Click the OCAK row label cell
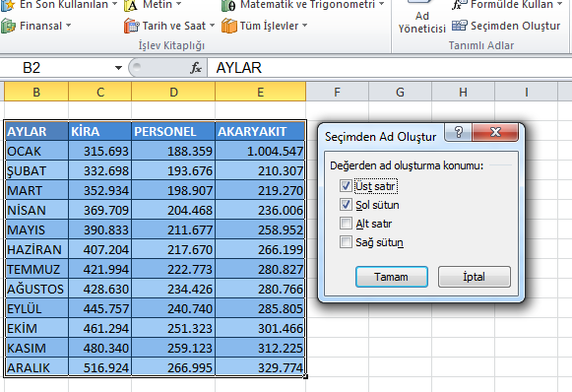 click(36, 151)
